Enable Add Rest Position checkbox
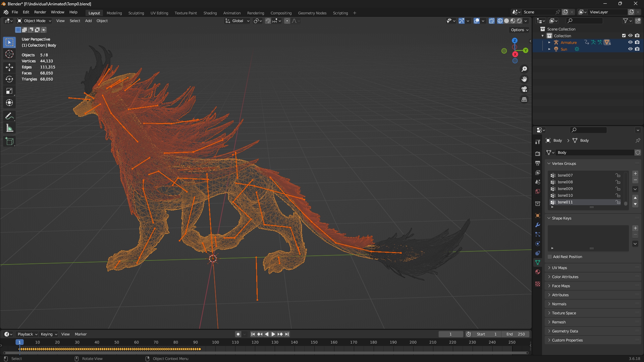The image size is (644, 362). [550, 257]
